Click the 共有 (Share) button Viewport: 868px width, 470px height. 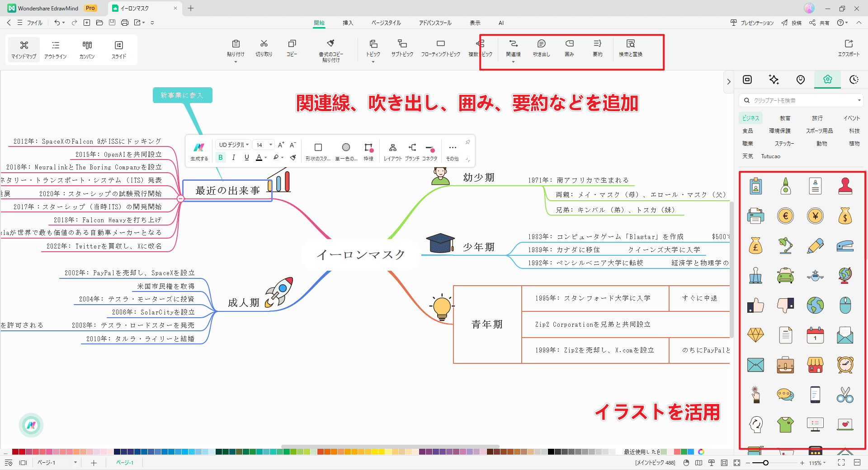(819, 23)
